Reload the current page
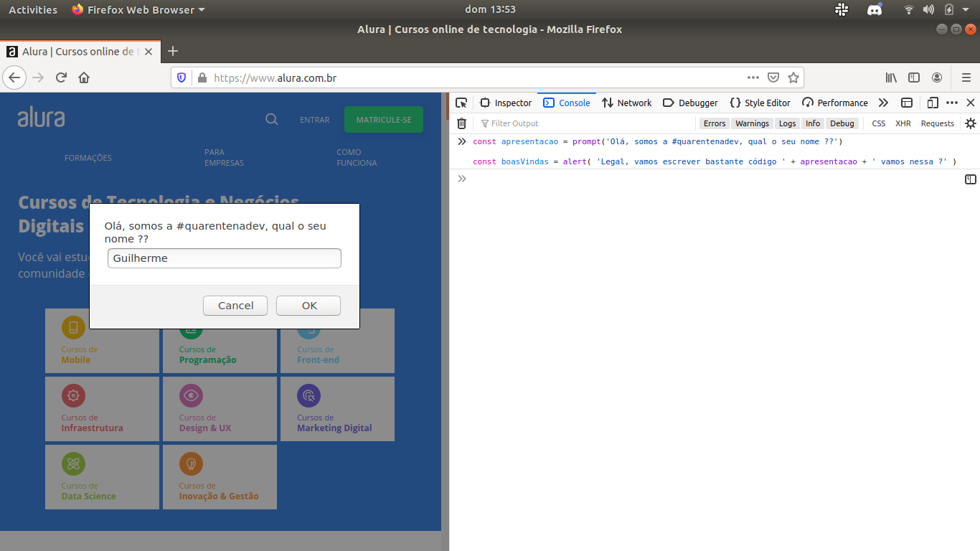The width and height of the screenshot is (980, 551). click(x=61, y=77)
